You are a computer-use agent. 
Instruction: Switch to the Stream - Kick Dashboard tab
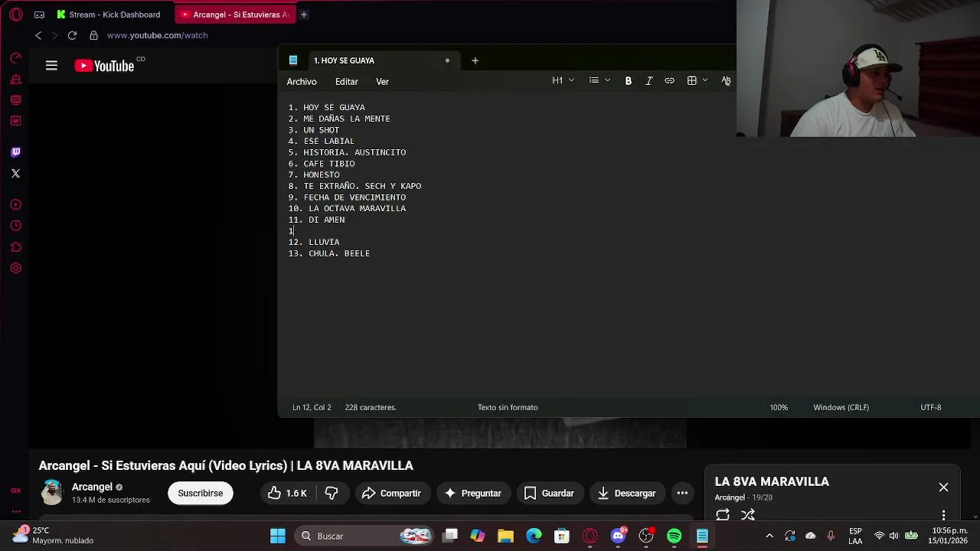click(108, 15)
